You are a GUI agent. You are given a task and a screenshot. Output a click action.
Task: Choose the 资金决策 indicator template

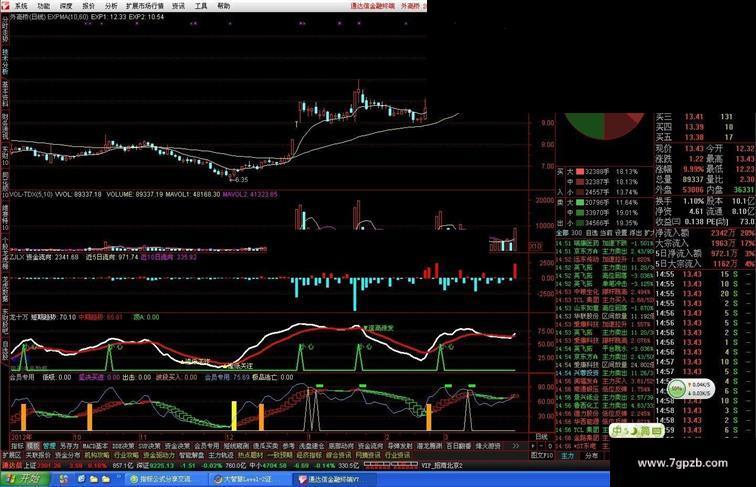pos(177,446)
